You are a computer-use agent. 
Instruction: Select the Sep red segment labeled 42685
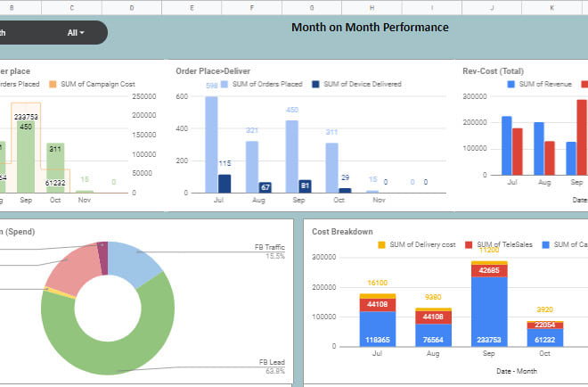point(489,271)
